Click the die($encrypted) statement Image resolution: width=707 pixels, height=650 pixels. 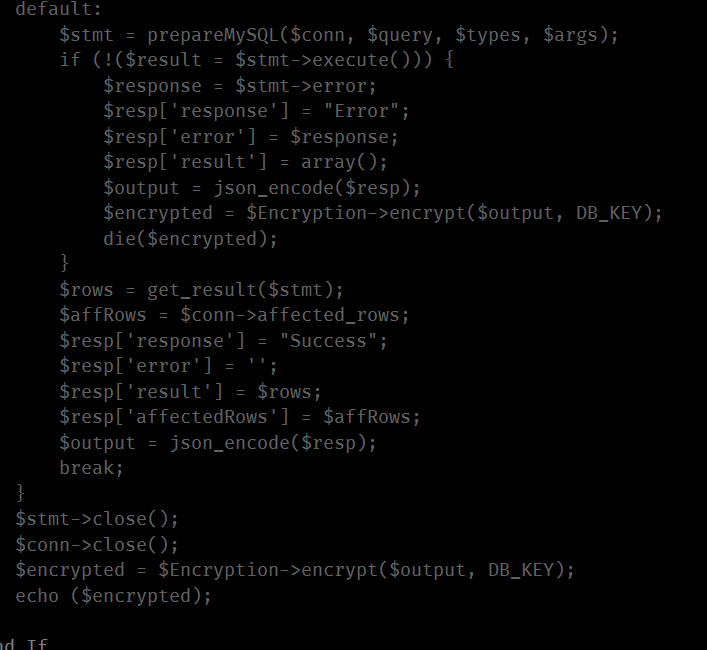tap(190, 238)
